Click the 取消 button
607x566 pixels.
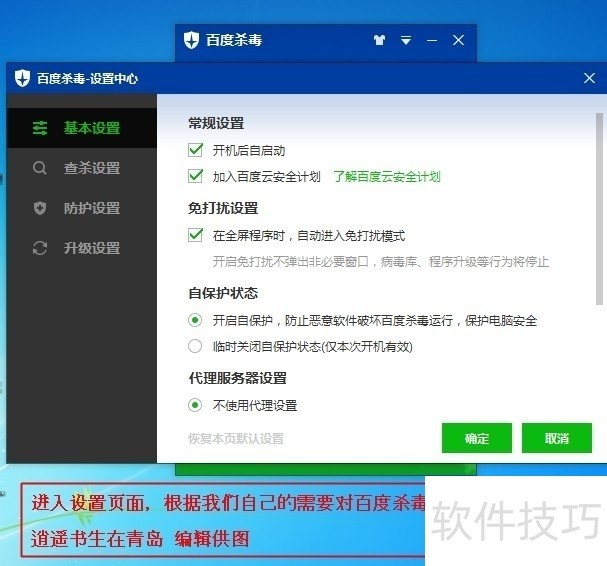click(557, 438)
